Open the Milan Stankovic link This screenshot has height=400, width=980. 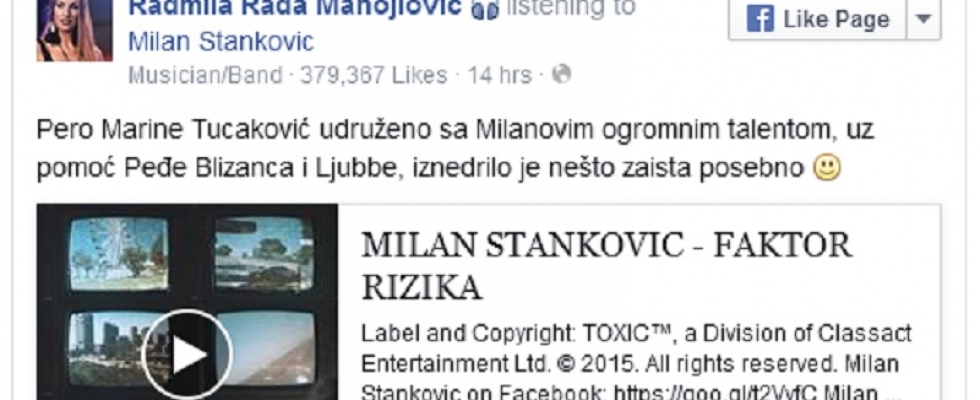[x=221, y=42]
